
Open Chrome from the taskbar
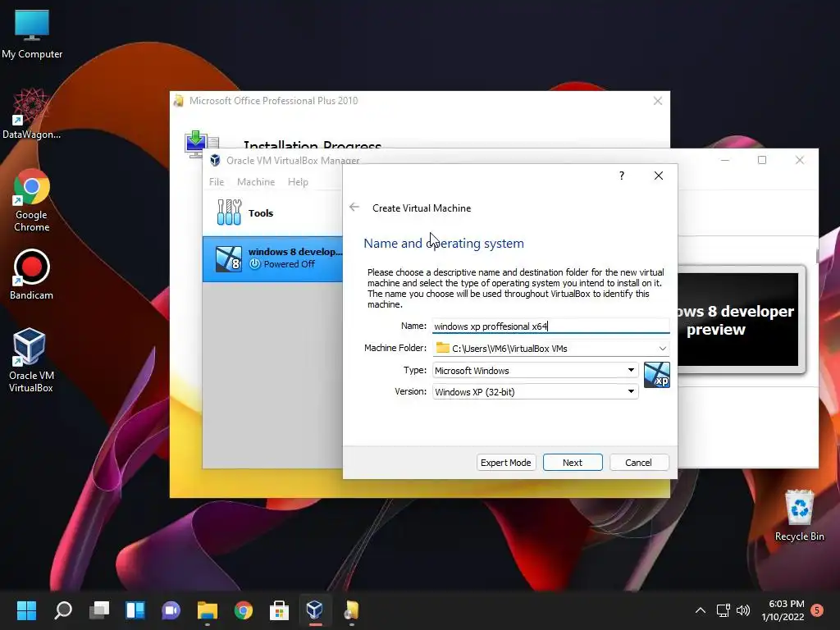(x=243, y=610)
